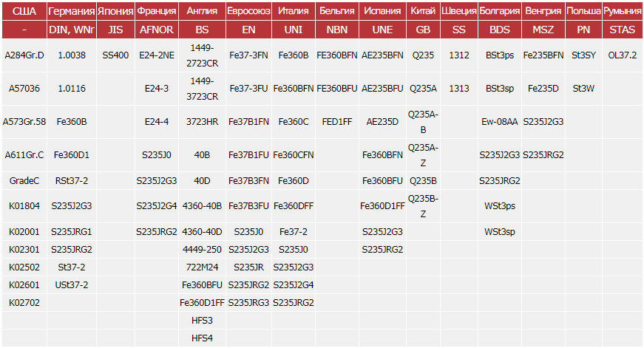Click the Румыния column header
The image size is (644, 348).
pos(623,11)
